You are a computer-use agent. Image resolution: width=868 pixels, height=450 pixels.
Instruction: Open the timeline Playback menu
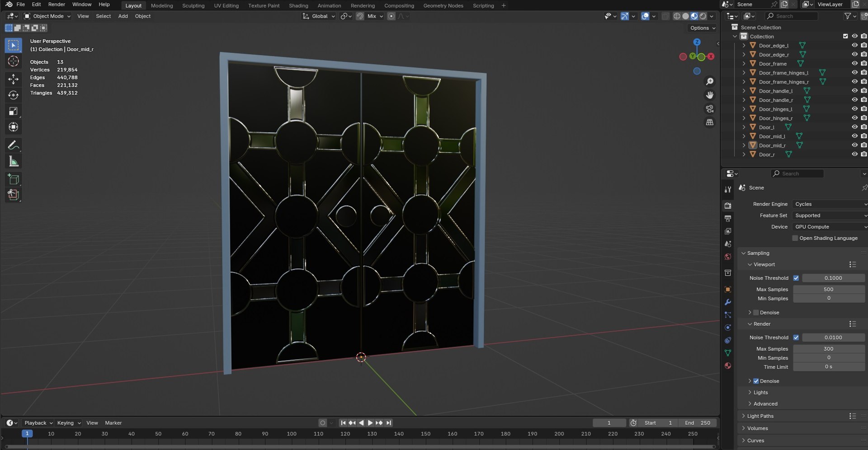pos(38,423)
